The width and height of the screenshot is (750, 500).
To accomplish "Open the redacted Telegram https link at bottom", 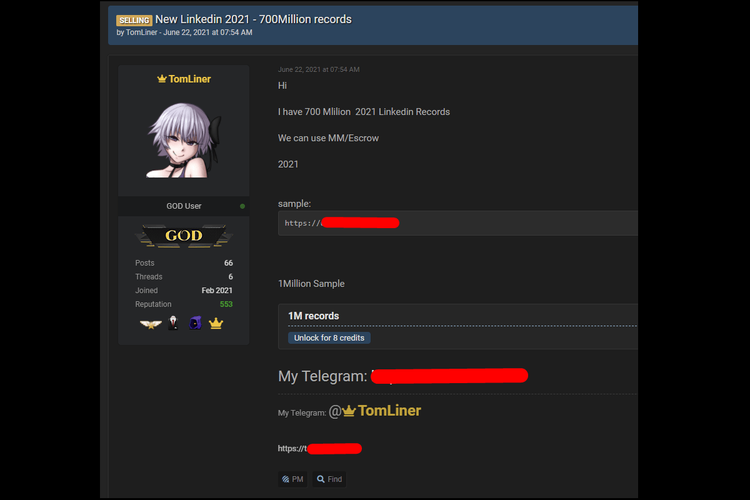I will click(320, 448).
